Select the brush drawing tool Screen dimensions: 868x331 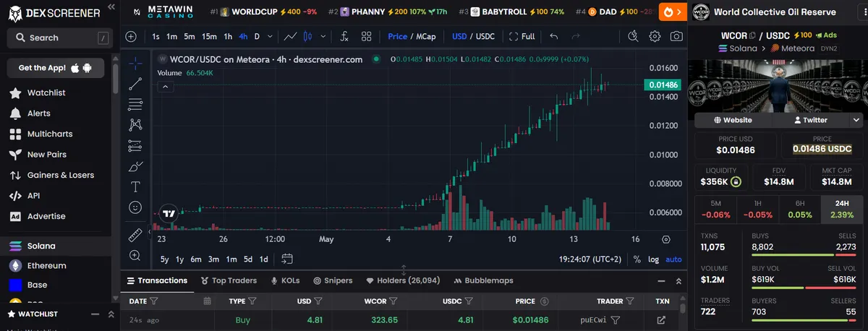tap(135, 167)
